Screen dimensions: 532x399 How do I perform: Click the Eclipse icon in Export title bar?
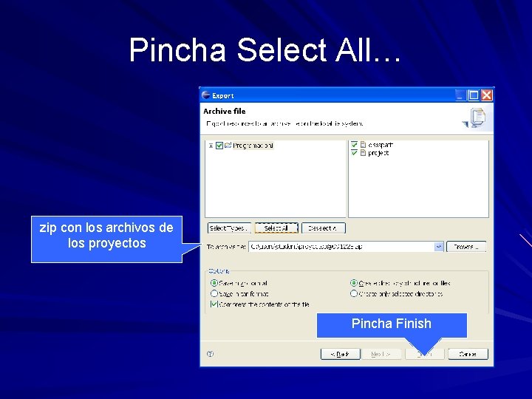click(x=205, y=95)
